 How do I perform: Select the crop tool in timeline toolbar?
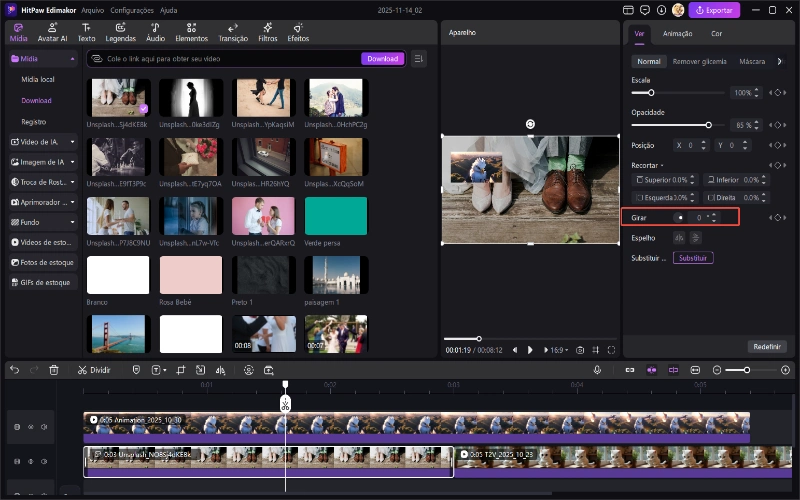[181, 369]
